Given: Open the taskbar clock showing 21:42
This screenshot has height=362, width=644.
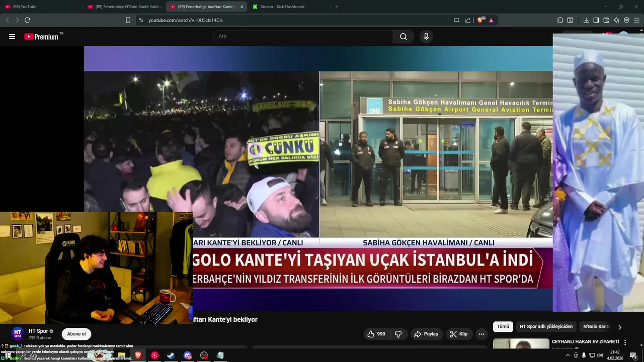Looking at the screenshot, I should point(615,355).
